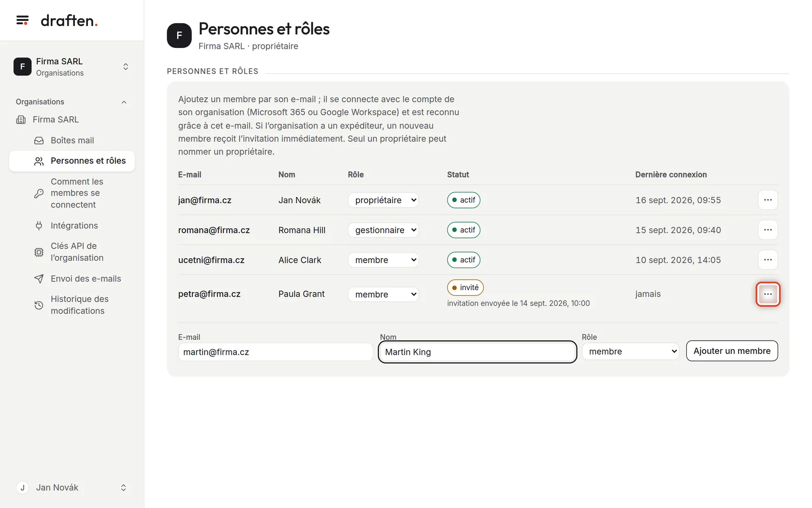Go to Boîtes mail in sidebar
Screen dimensions: 812x508
pos(72,140)
